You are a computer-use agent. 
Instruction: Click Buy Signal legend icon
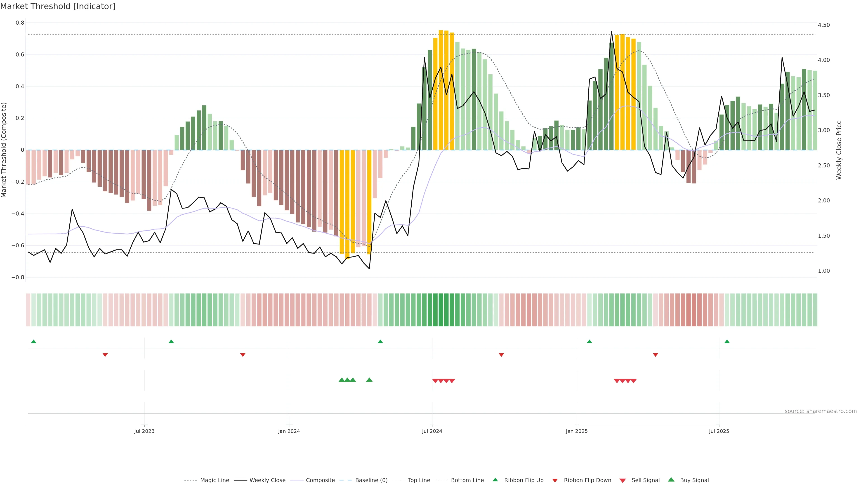click(671, 480)
